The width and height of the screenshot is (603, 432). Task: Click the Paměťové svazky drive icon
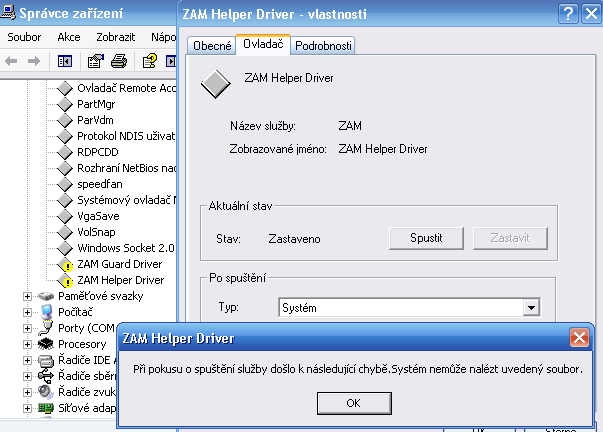pos(46,296)
